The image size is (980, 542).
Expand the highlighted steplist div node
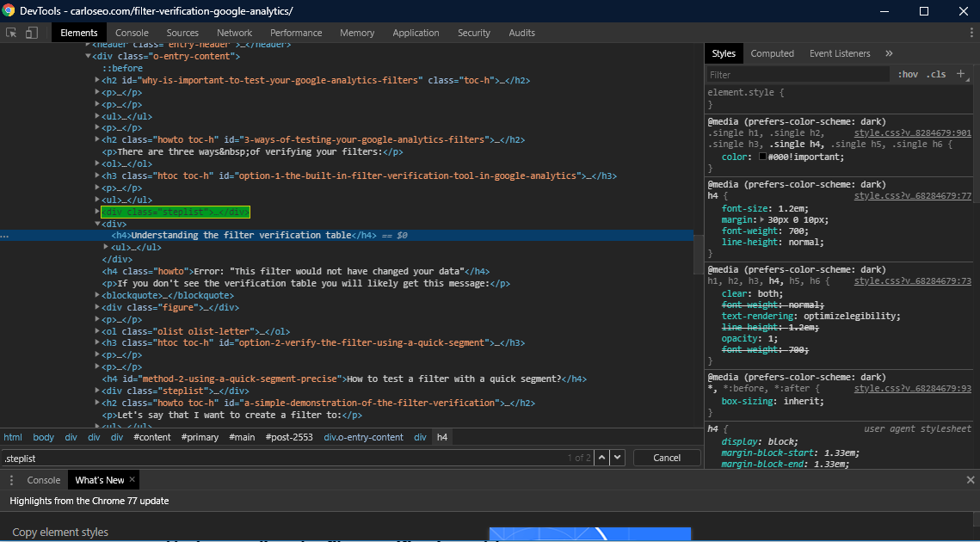97,212
